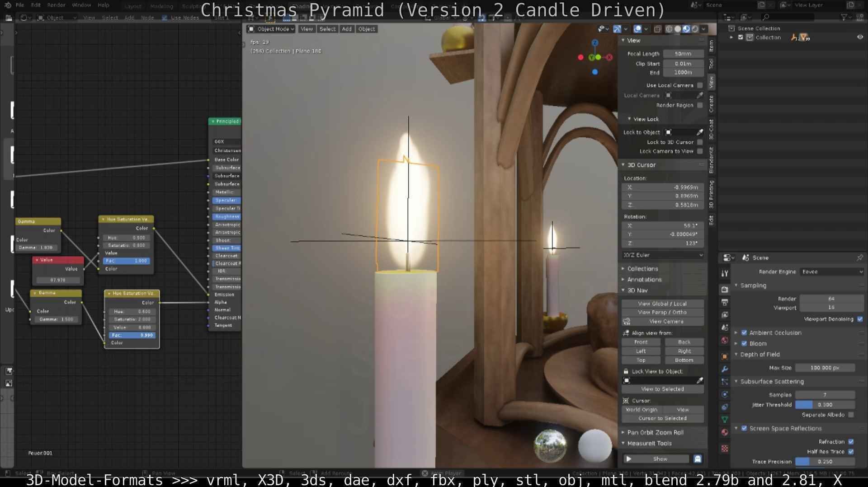868x487 pixels.
Task: Click View to Selected button
Action: 662,389
